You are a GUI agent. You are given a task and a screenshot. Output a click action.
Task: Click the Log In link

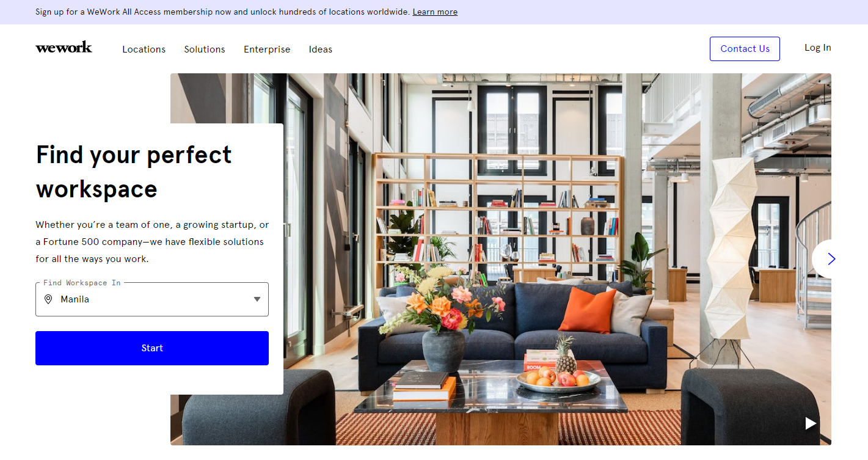click(x=818, y=48)
